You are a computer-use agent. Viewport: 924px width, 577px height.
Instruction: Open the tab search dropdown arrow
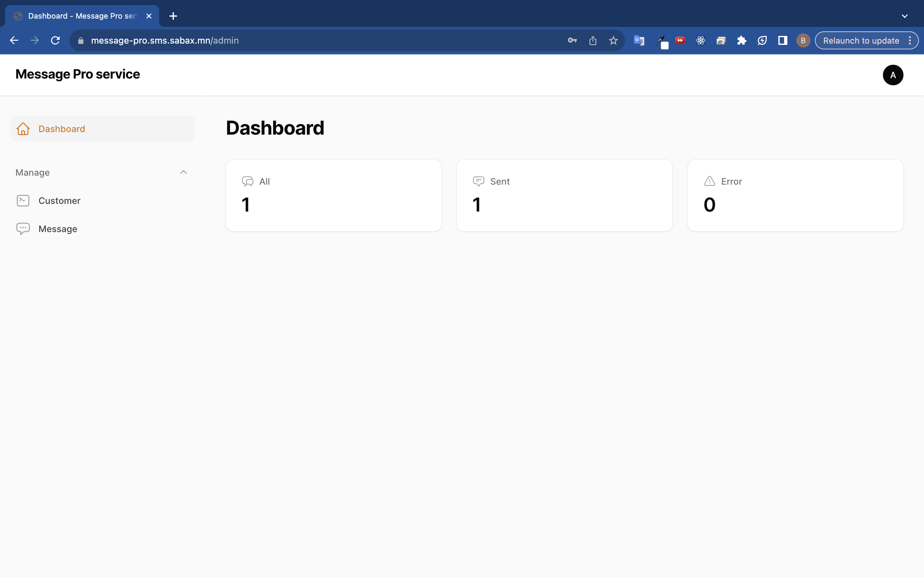[x=904, y=16]
